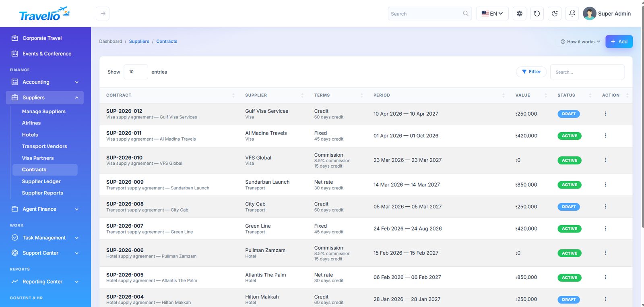Expand the Support Center chevron

77,253
